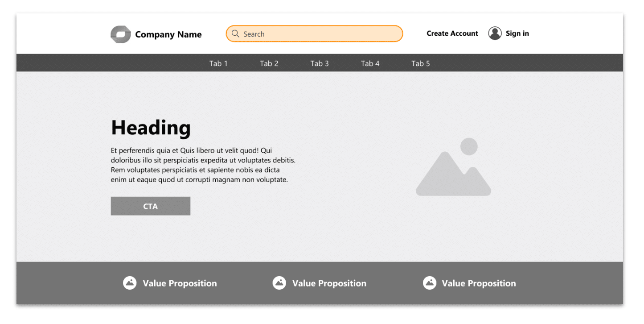Open Tab 5 in the nav bar
Viewport: 644px width, 324px height.
point(421,63)
